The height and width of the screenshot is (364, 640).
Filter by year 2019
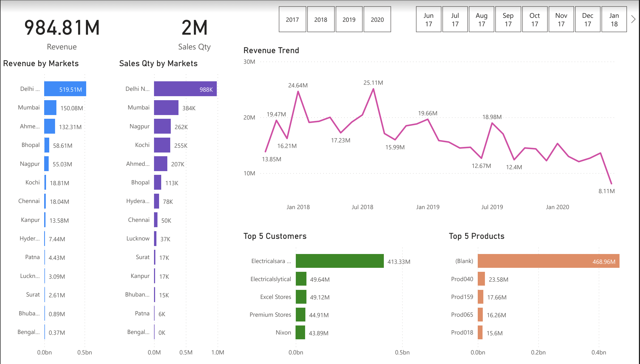(349, 19)
